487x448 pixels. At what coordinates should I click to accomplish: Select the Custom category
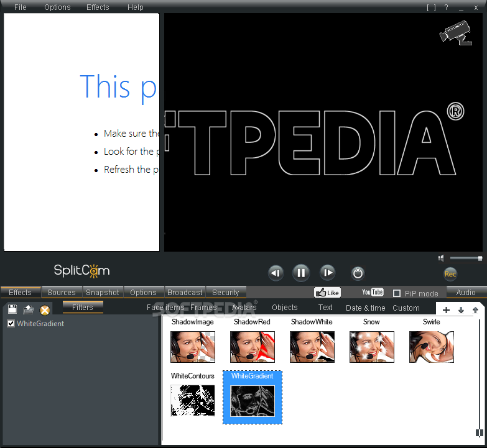point(406,308)
